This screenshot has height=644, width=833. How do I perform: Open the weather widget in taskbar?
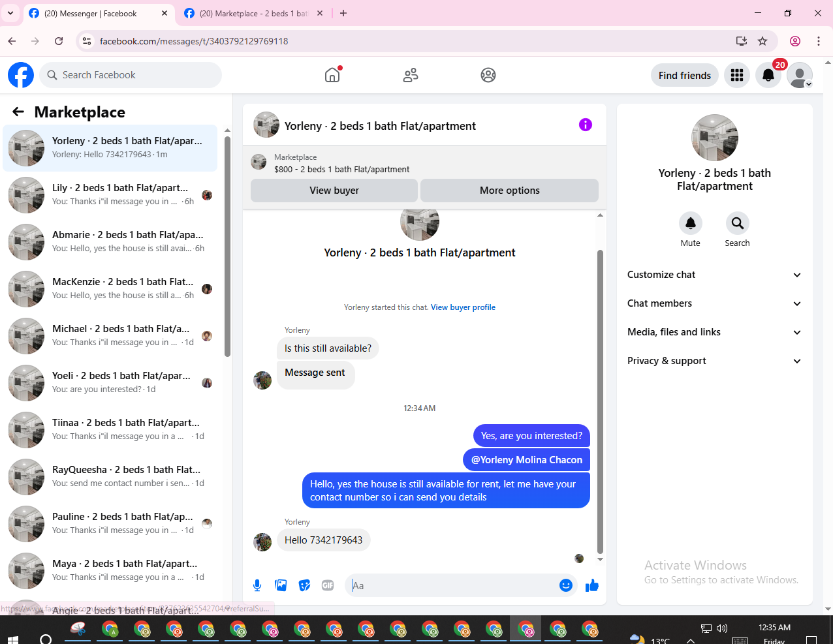point(648,639)
